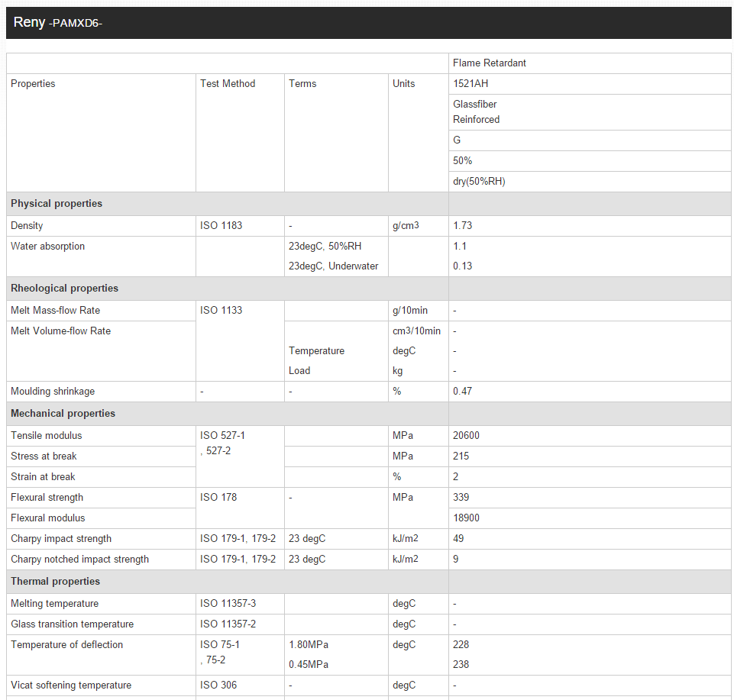
Task: Select the flexural modulus value 18900
Action: pos(466,518)
